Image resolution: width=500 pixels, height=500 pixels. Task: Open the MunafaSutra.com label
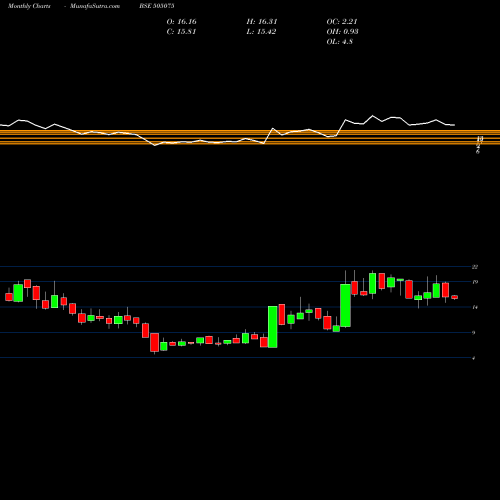click(x=95, y=6)
